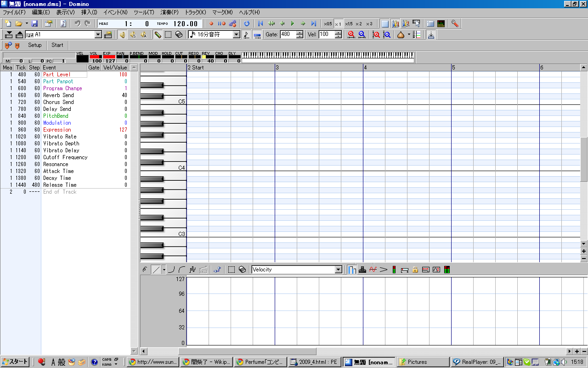
Task: Open the トラック(K) menu
Action: pos(195,12)
